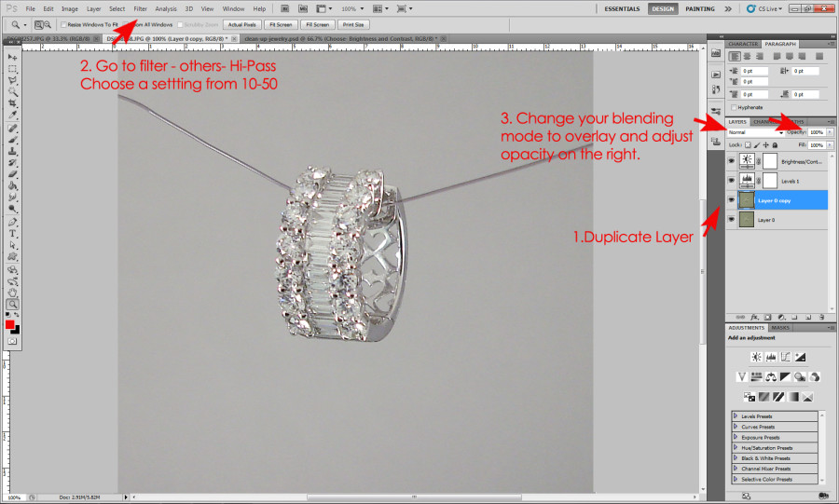839x504 pixels.
Task: Expand Channel Mixer Presets
Action: [x=736, y=469]
